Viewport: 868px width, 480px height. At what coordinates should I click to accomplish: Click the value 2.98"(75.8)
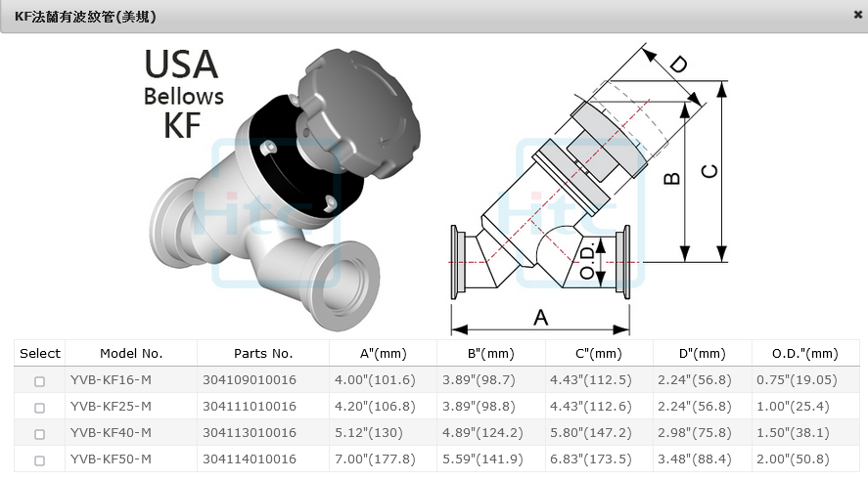click(x=695, y=432)
